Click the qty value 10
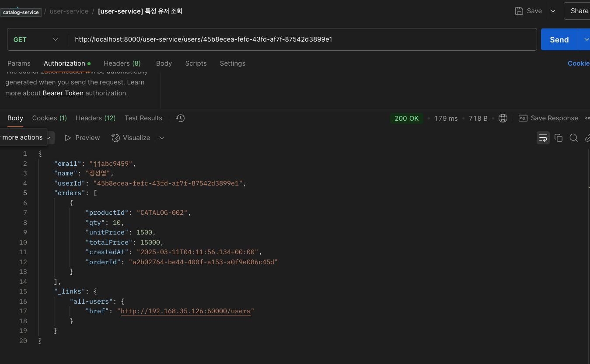Screen dimensions: 590x364 pyautogui.click(x=117, y=223)
